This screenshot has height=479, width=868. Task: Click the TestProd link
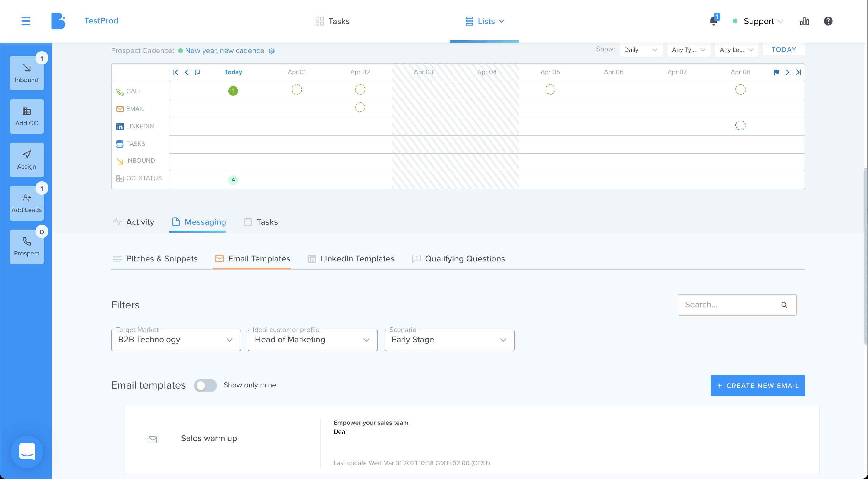click(x=101, y=21)
